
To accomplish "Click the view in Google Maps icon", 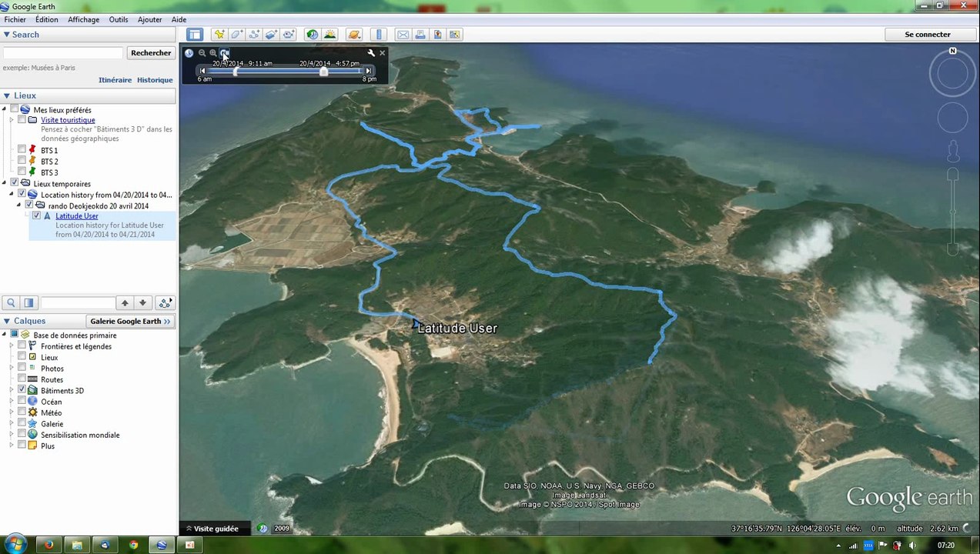I will 455,35.
